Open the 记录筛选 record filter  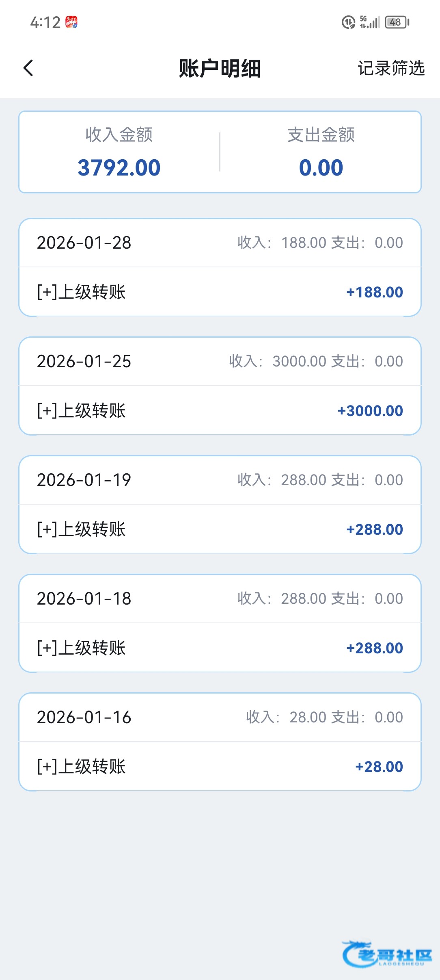point(391,68)
